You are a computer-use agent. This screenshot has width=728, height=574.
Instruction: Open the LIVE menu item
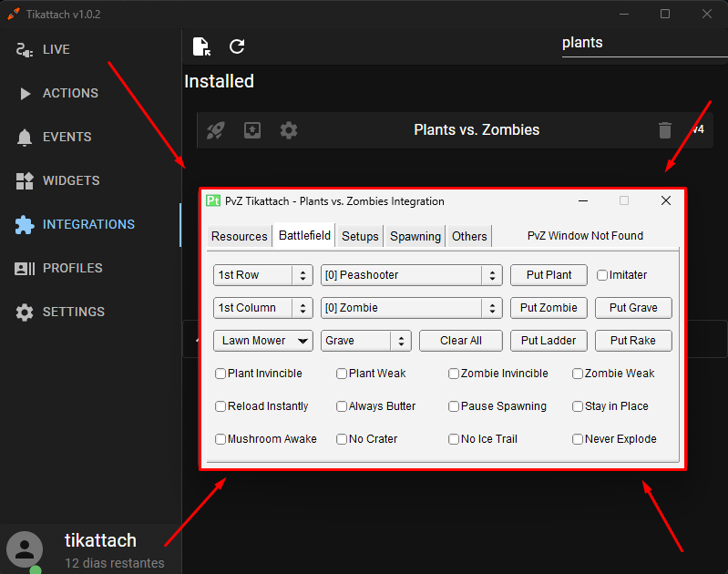[x=56, y=50]
